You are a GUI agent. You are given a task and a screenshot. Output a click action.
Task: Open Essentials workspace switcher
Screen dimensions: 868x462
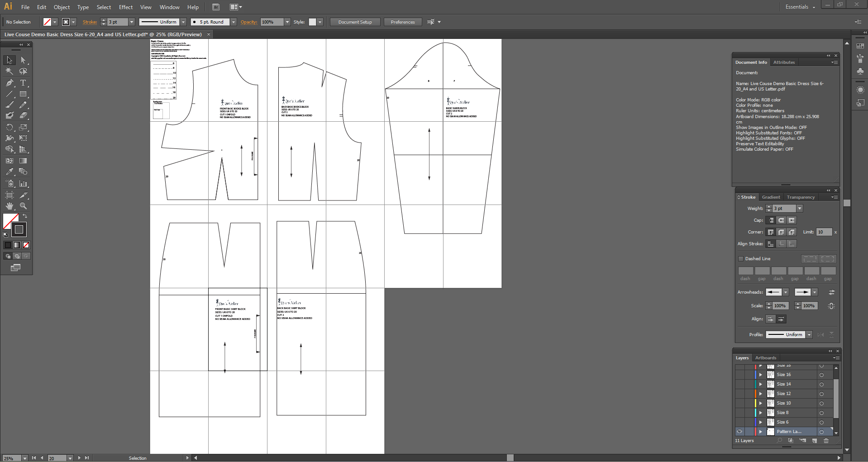tap(800, 7)
